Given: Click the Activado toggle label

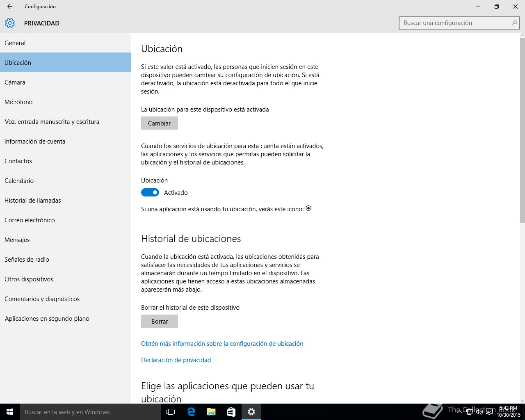Looking at the screenshot, I should click(176, 192).
